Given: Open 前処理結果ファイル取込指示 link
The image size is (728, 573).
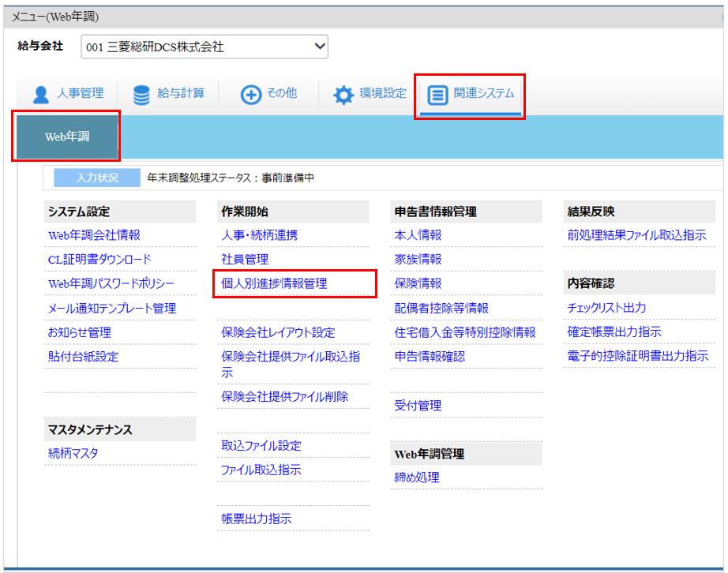Looking at the screenshot, I should pos(637,235).
